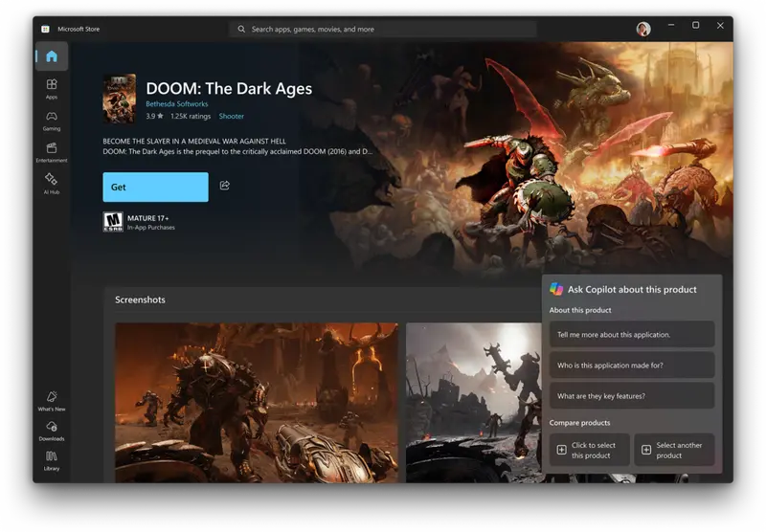The width and height of the screenshot is (766, 532).
Task: Click 'Click to select this product'
Action: pos(589,450)
